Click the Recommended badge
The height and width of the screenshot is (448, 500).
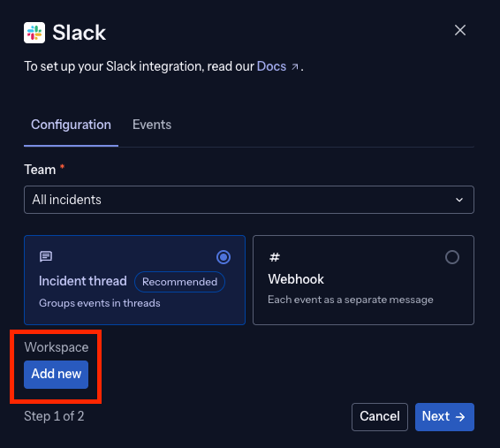click(x=179, y=282)
